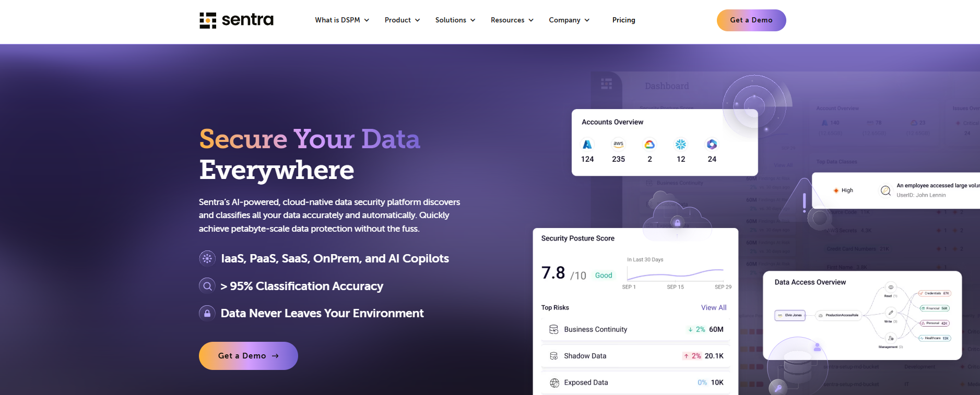Expand the chevron beside Resources
This screenshot has height=395, width=980.
pyautogui.click(x=531, y=20)
